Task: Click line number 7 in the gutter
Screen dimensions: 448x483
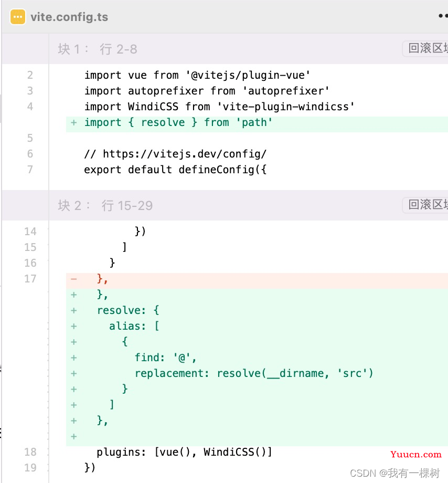Action: point(30,170)
